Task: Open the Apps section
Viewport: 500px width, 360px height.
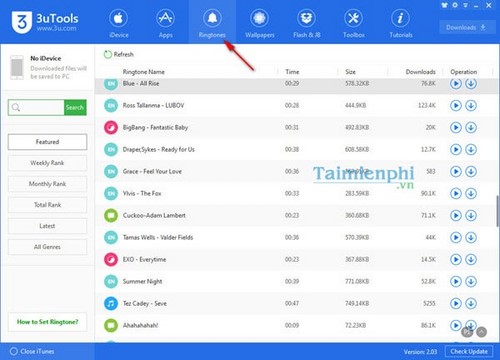Action: pyautogui.click(x=166, y=23)
